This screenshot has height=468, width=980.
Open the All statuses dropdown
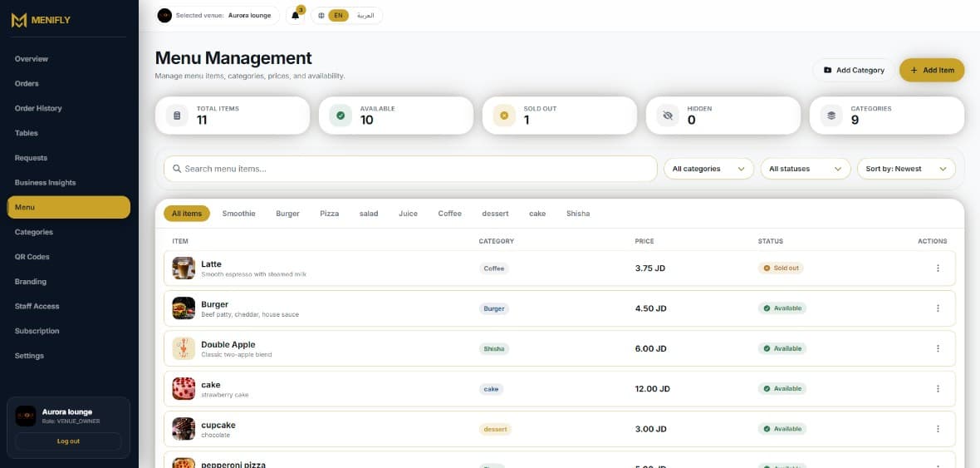click(x=806, y=169)
